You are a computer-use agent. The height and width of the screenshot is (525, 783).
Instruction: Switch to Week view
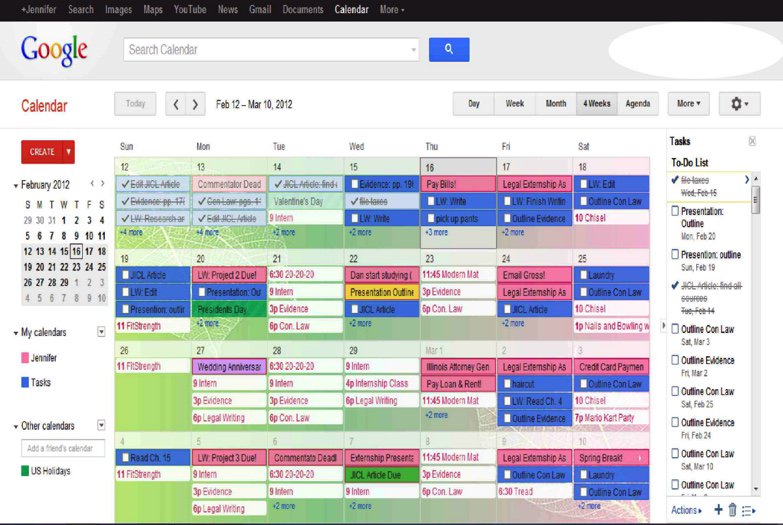click(x=514, y=104)
